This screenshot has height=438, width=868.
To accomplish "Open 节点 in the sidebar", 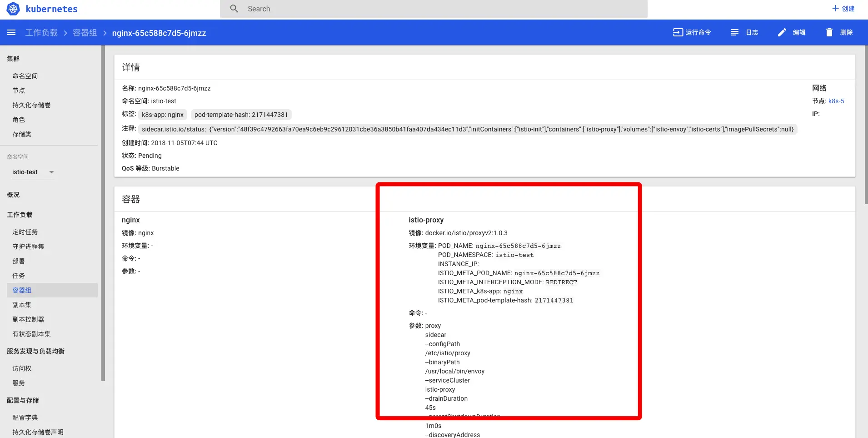I will pos(19,91).
